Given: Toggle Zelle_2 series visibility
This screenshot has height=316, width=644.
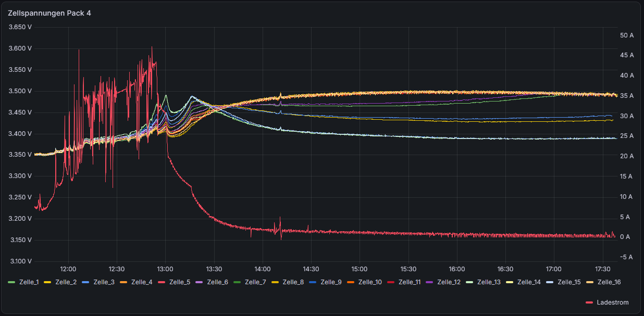Looking at the screenshot, I should [x=66, y=282].
